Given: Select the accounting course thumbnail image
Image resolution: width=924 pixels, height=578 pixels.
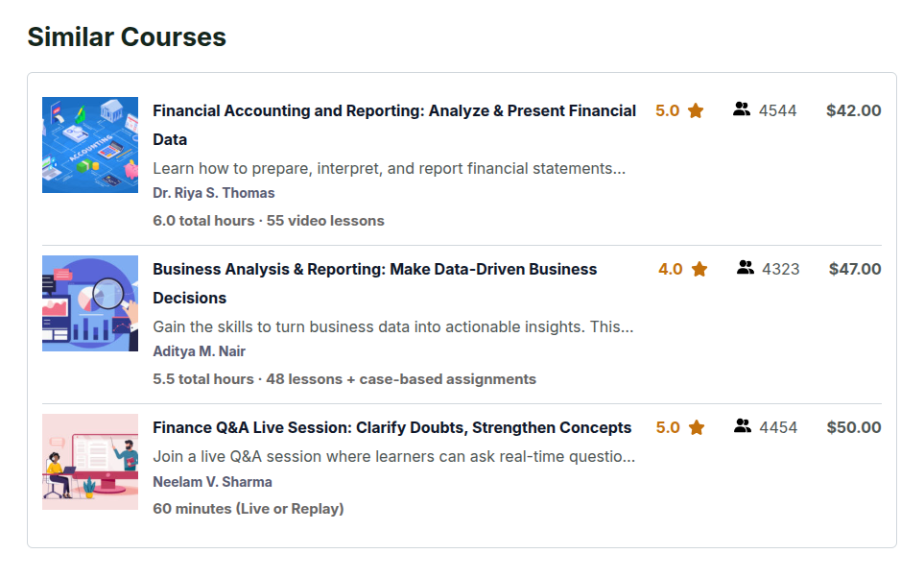Looking at the screenshot, I should pyautogui.click(x=90, y=145).
